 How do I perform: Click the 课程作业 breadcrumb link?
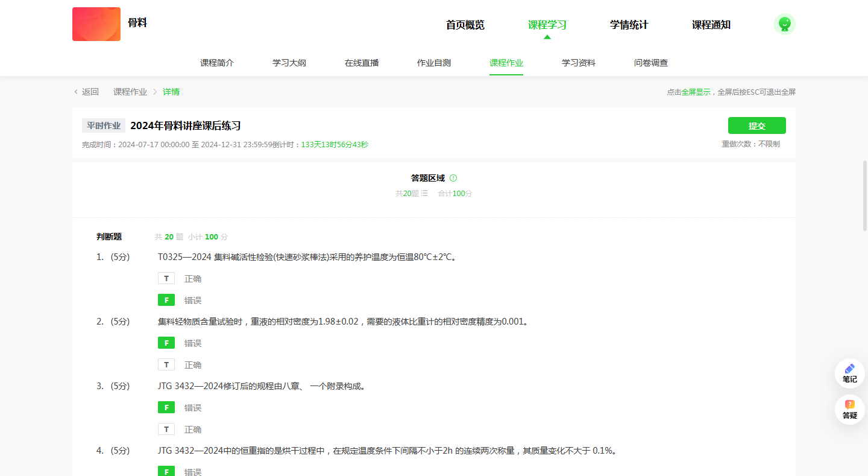point(130,92)
